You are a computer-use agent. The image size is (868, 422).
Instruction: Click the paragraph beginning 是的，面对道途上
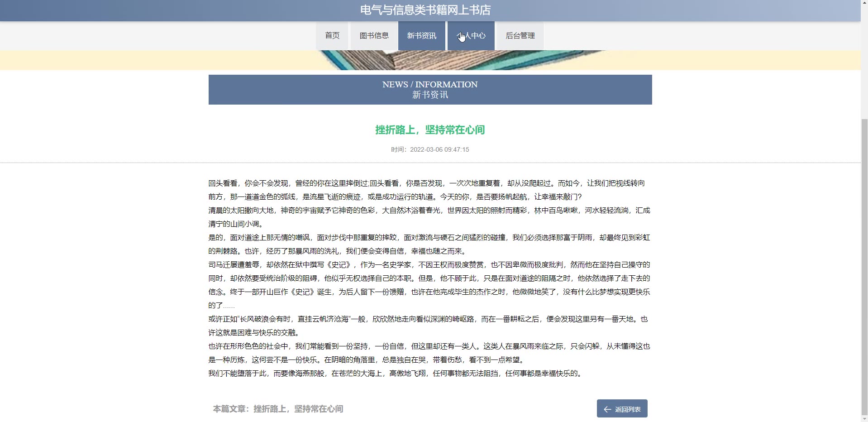tap(429, 244)
